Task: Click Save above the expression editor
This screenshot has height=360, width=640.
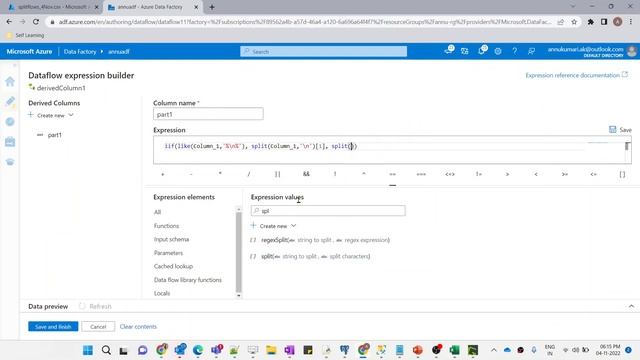Action: pos(620,130)
